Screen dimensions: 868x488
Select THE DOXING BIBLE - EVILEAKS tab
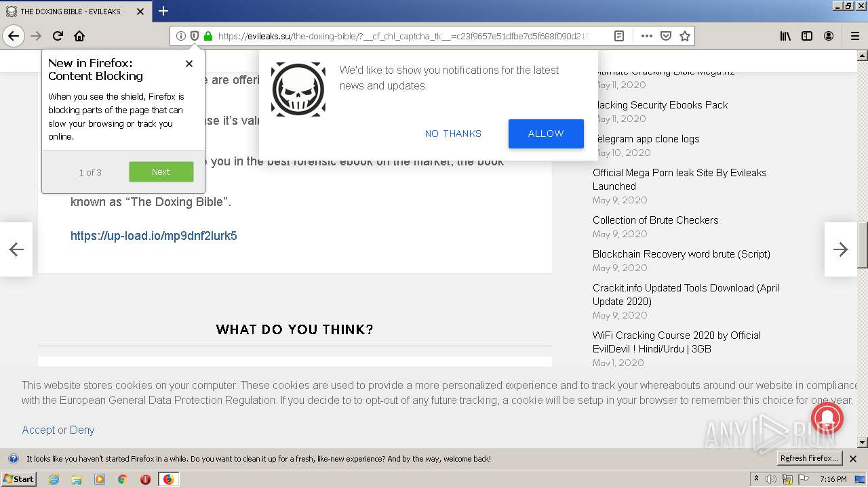[x=75, y=12]
